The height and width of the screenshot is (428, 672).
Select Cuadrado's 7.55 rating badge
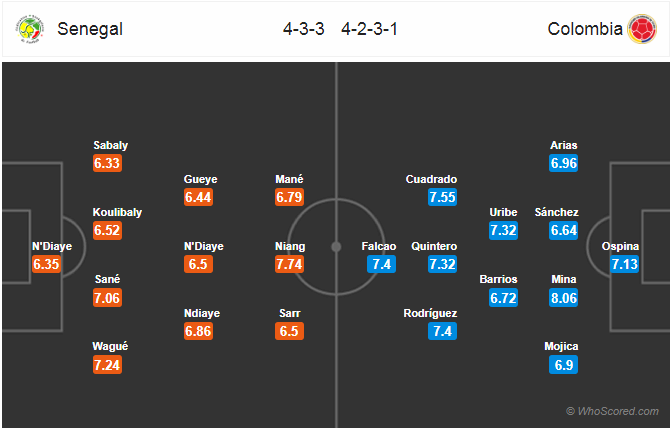pyautogui.click(x=442, y=197)
